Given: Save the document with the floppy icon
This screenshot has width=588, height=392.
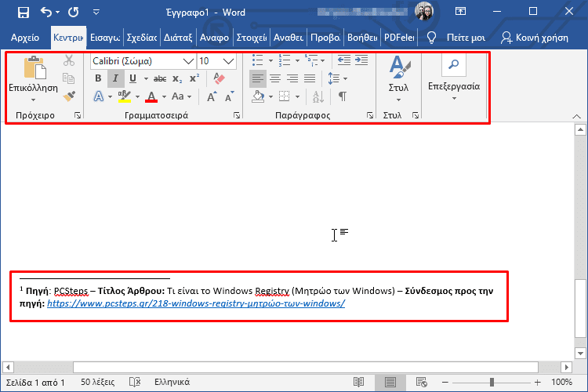Looking at the screenshot, I should pyautogui.click(x=24, y=13).
